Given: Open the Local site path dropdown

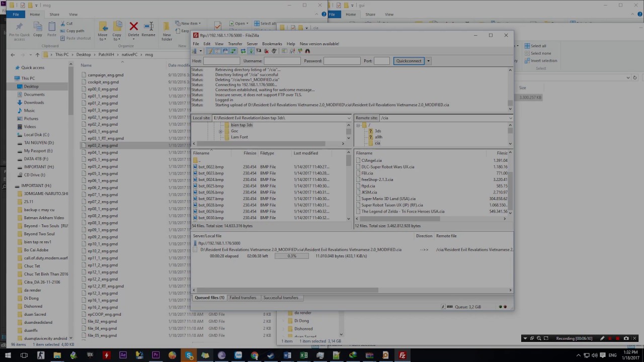Looking at the screenshot, I should click(349, 118).
